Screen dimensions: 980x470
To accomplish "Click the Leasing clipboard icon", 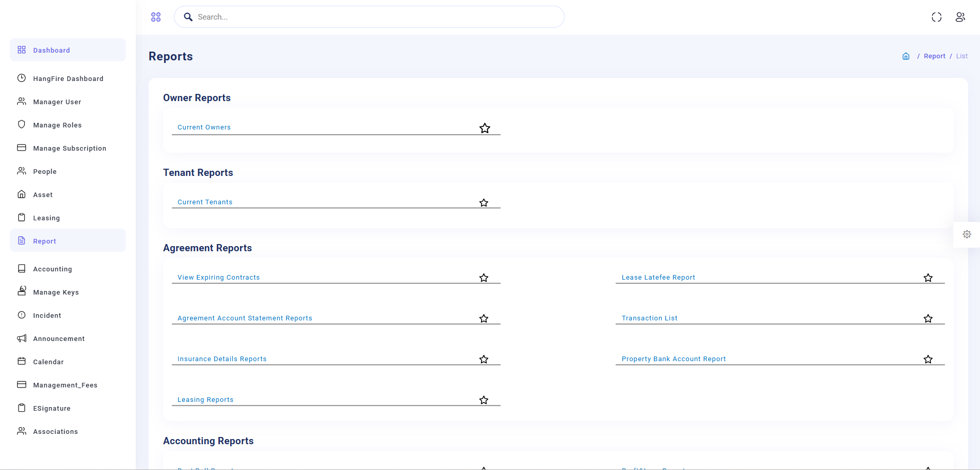I will point(22,217).
